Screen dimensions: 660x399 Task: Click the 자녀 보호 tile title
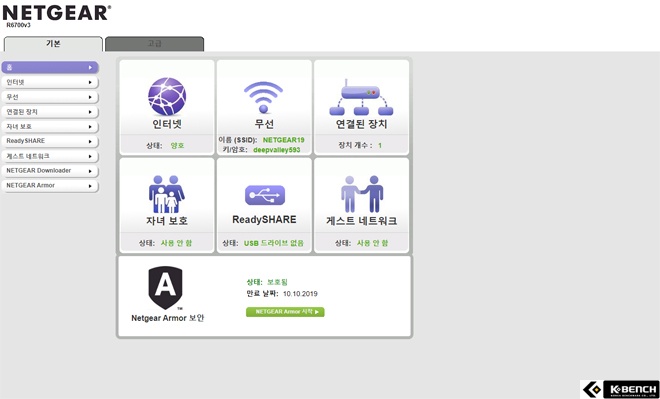tap(167, 221)
